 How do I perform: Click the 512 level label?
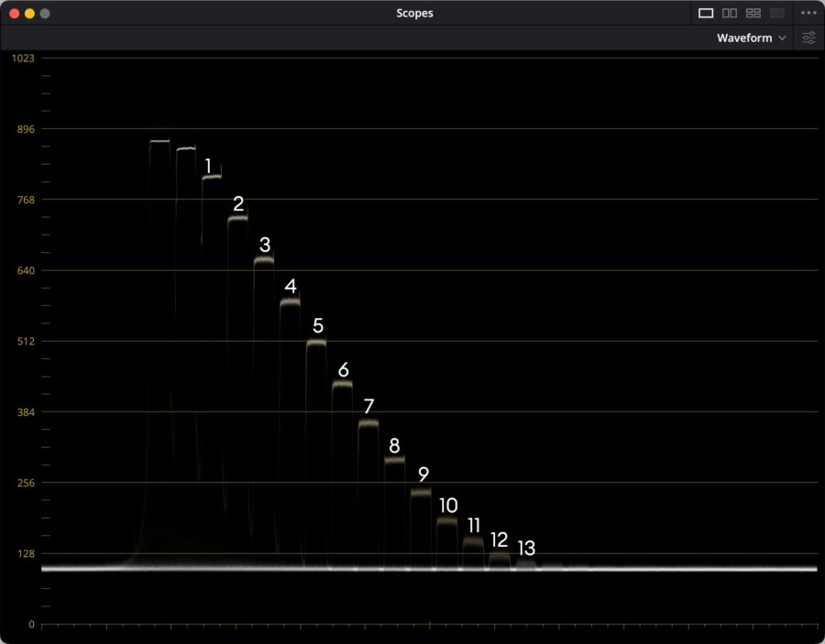click(24, 341)
